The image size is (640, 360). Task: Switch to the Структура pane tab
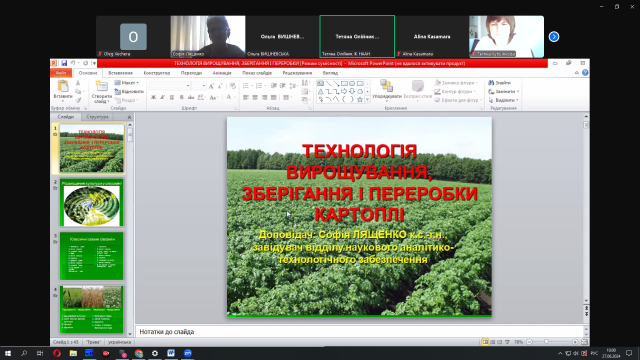[97, 117]
